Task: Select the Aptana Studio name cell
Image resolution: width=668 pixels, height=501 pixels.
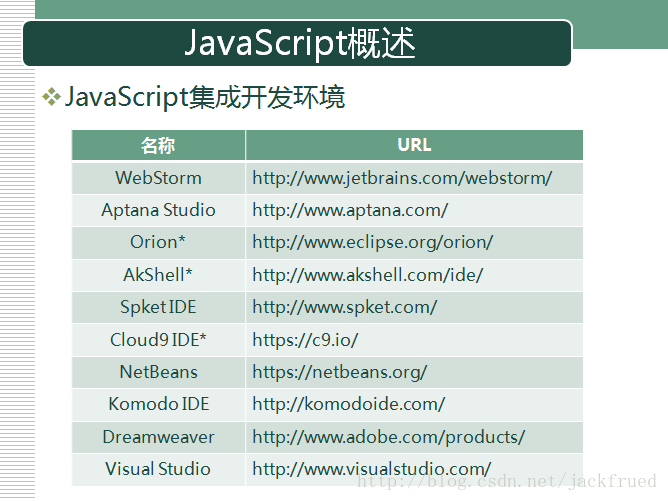Action: coord(158,210)
